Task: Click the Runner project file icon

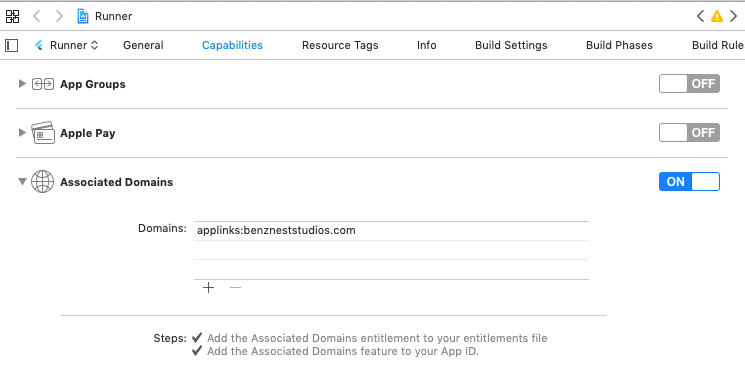Action: pos(83,16)
